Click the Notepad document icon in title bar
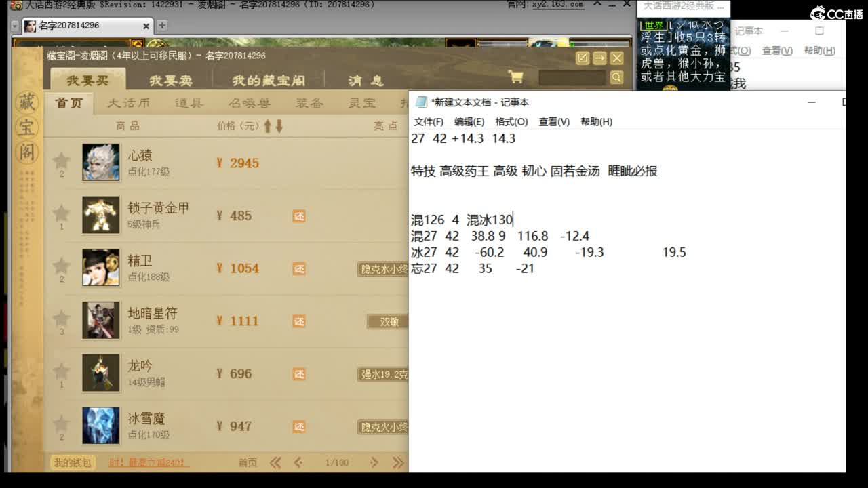 (x=421, y=102)
